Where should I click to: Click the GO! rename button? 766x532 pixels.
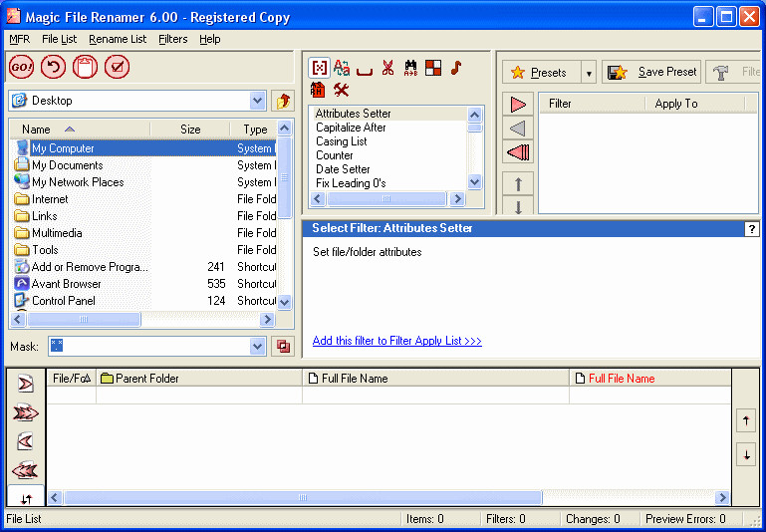coord(21,67)
